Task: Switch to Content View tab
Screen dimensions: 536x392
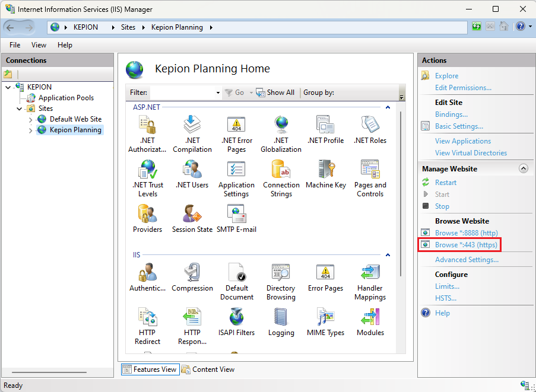Action: (x=208, y=369)
